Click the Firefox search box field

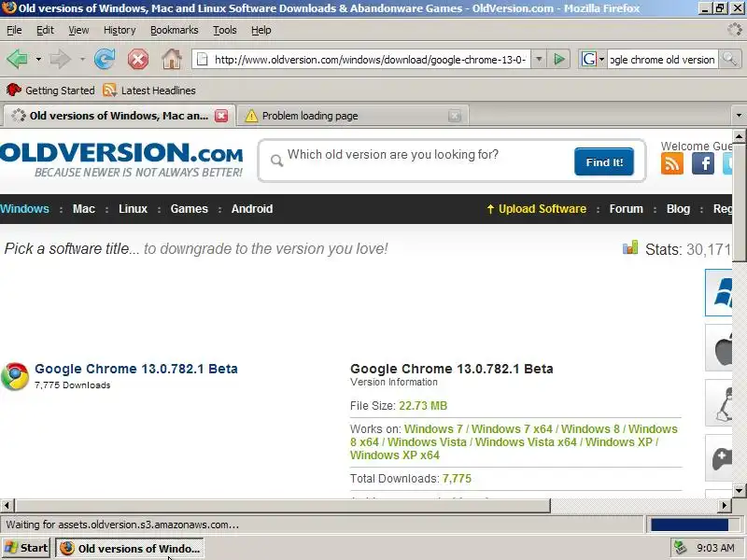coord(662,60)
